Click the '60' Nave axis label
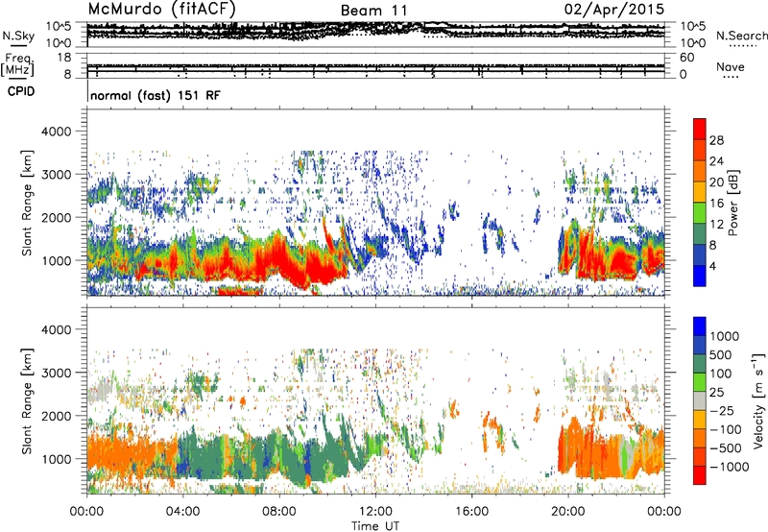Image resolution: width=768 pixels, height=532 pixels. [x=686, y=58]
